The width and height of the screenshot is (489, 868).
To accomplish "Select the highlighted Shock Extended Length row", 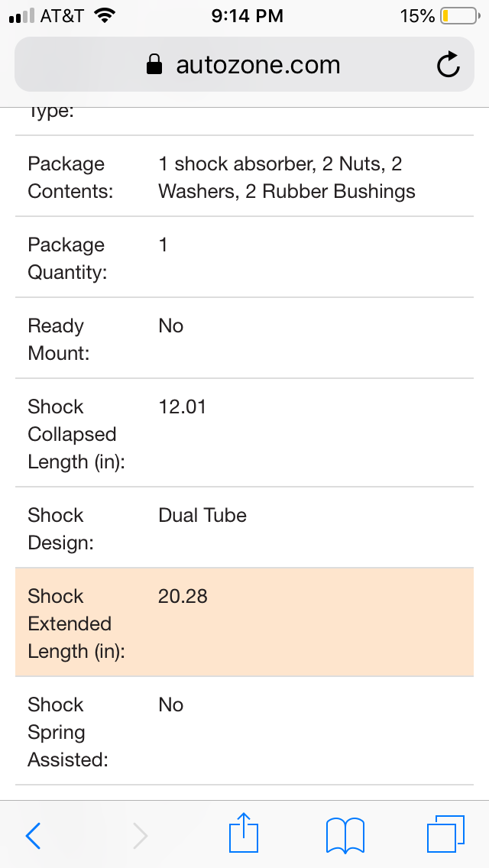I will click(244, 622).
